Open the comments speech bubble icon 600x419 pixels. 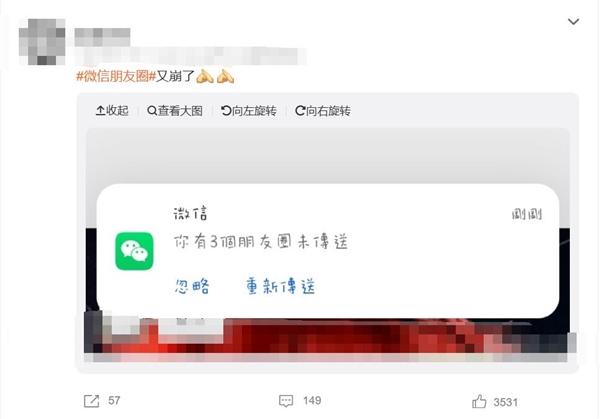click(286, 401)
